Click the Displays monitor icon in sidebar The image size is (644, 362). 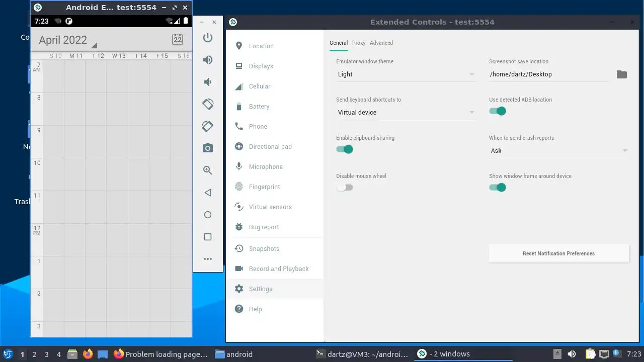[239, 66]
